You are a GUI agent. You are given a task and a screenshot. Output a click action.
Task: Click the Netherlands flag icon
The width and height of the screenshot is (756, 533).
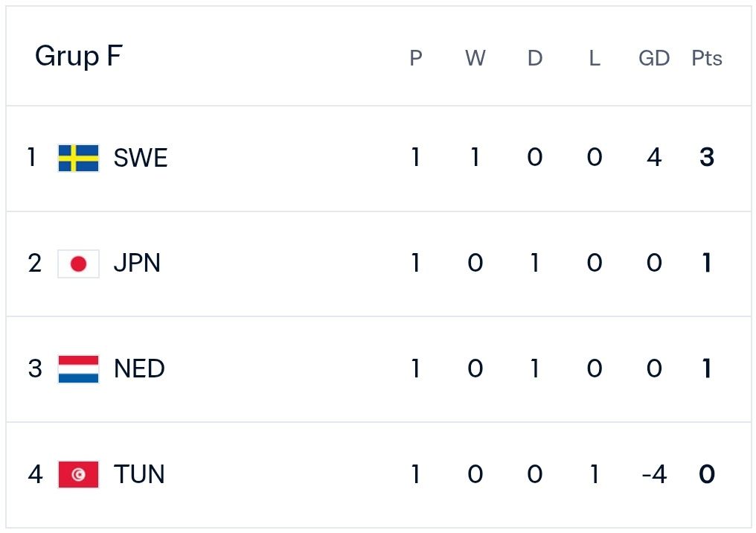[x=78, y=369]
